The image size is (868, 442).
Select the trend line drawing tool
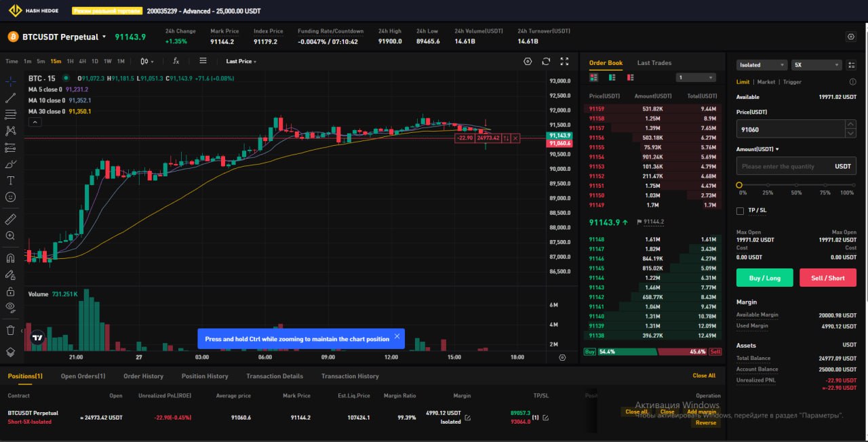click(10, 98)
